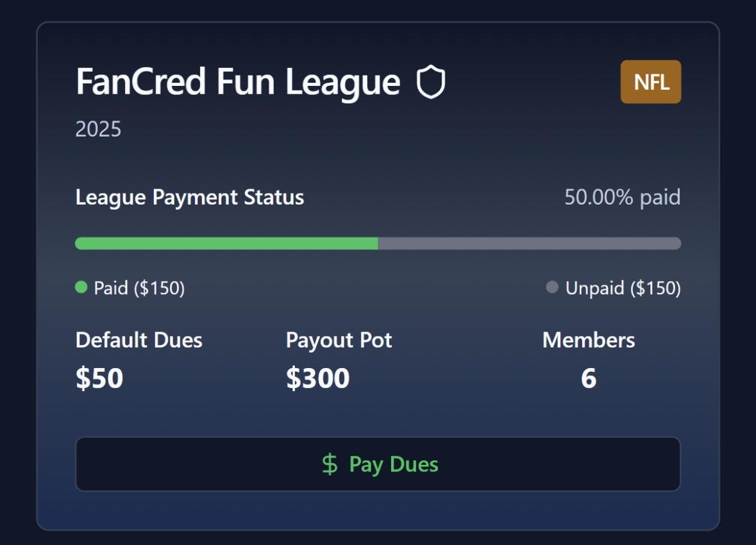The height and width of the screenshot is (545, 756).
Task: Click the green Paid legend dot
Action: [x=81, y=287]
